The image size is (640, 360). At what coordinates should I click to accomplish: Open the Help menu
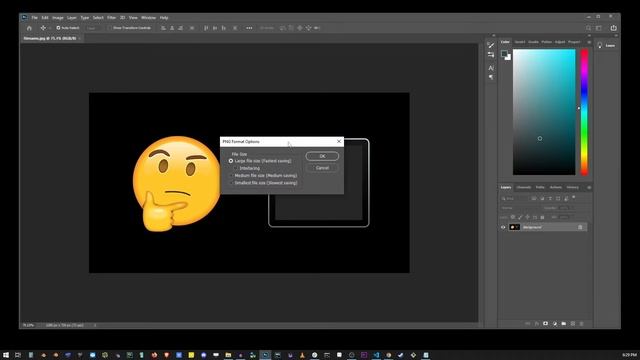pos(164,18)
